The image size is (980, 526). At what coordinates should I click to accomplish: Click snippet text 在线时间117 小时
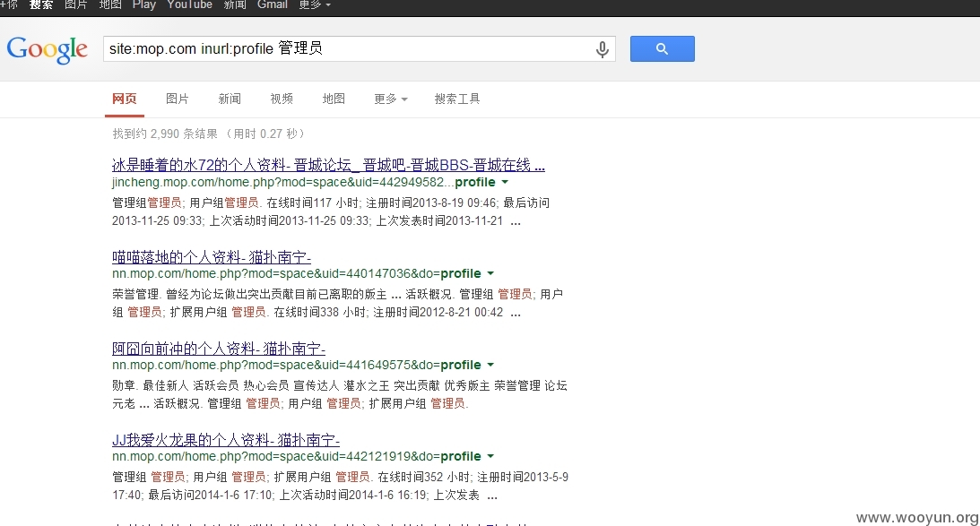tap(313, 203)
